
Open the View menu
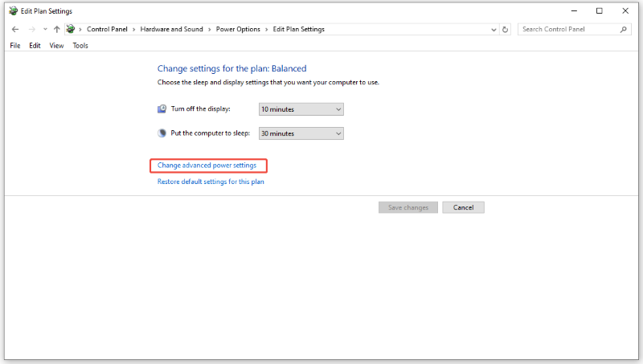click(x=56, y=46)
